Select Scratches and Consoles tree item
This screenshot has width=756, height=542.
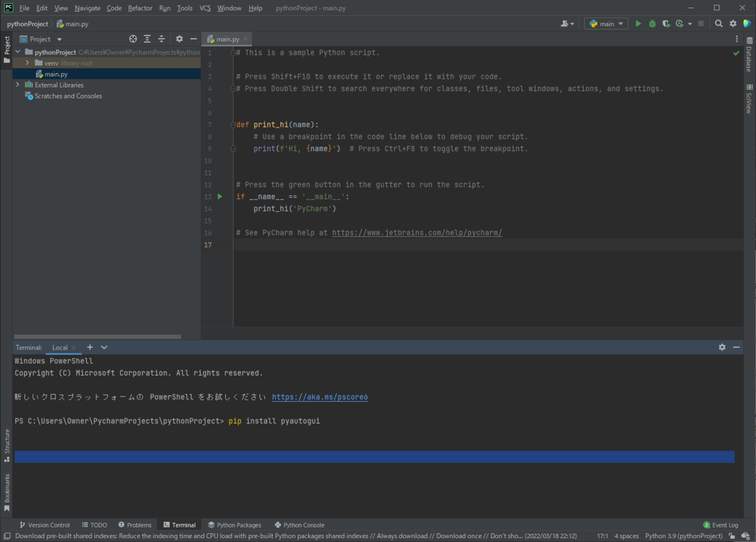[x=68, y=96]
